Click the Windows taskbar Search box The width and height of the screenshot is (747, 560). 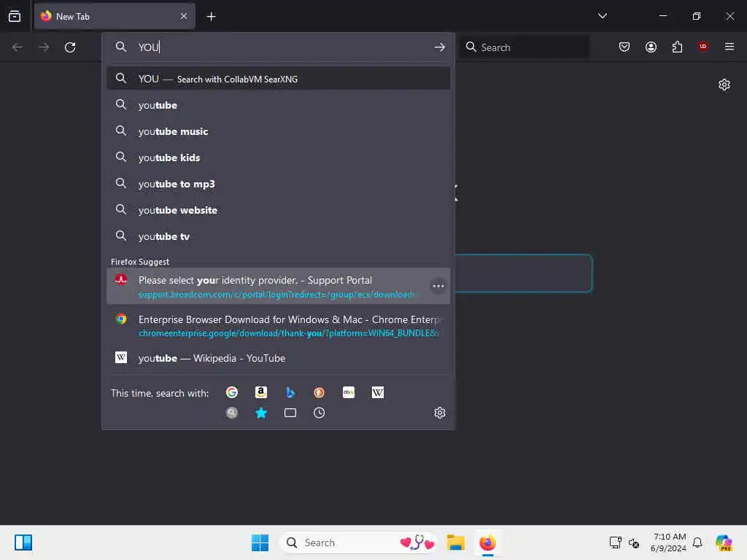357,542
